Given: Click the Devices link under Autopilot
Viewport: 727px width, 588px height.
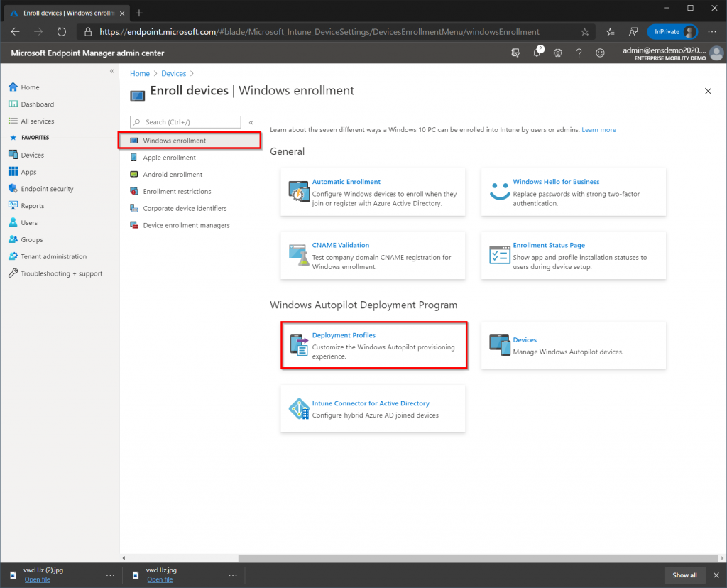Looking at the screenshot, I should coord(525,339).
